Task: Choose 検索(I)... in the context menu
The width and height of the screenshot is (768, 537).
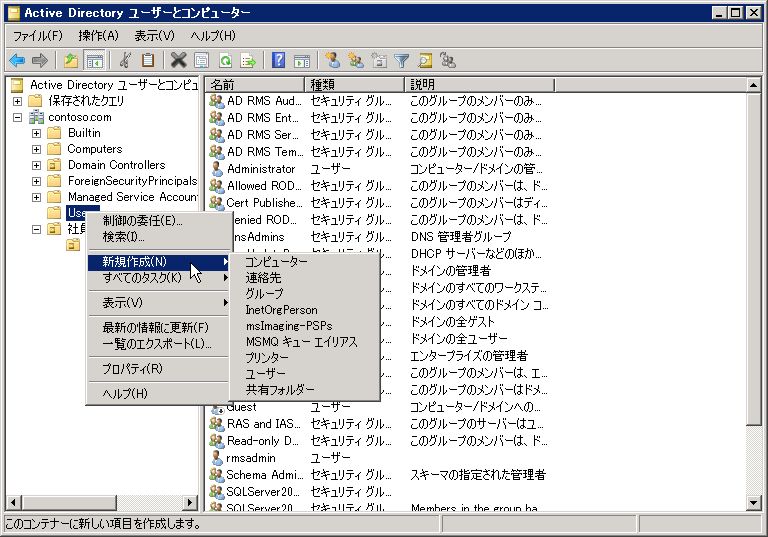Action: tap(159, 237)
